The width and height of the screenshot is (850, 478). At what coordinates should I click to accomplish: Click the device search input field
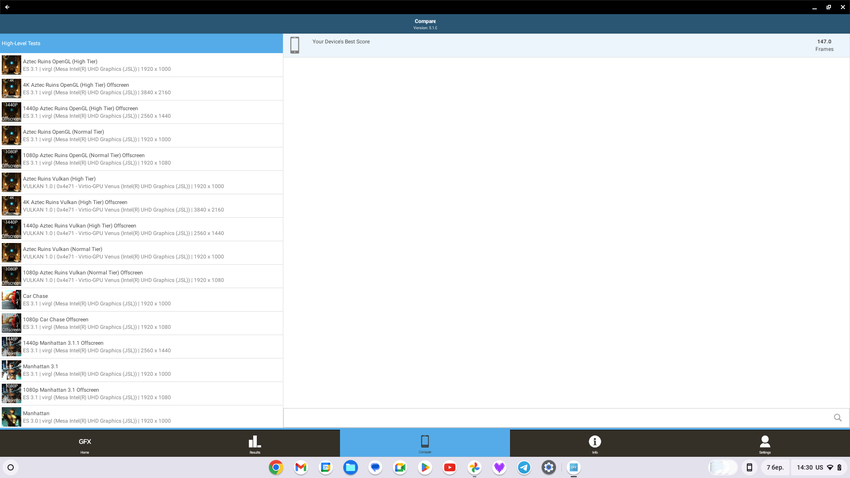(x=555, y=418)
